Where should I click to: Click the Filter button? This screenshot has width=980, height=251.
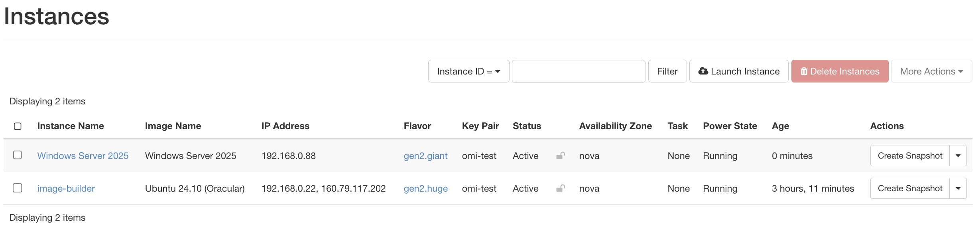point(667,71)
